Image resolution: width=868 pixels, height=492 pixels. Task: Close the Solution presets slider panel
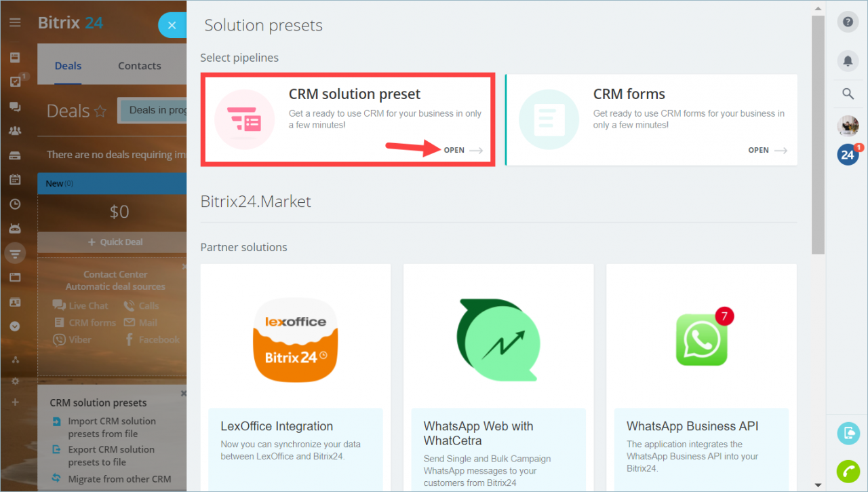click(x=172, y=25)
